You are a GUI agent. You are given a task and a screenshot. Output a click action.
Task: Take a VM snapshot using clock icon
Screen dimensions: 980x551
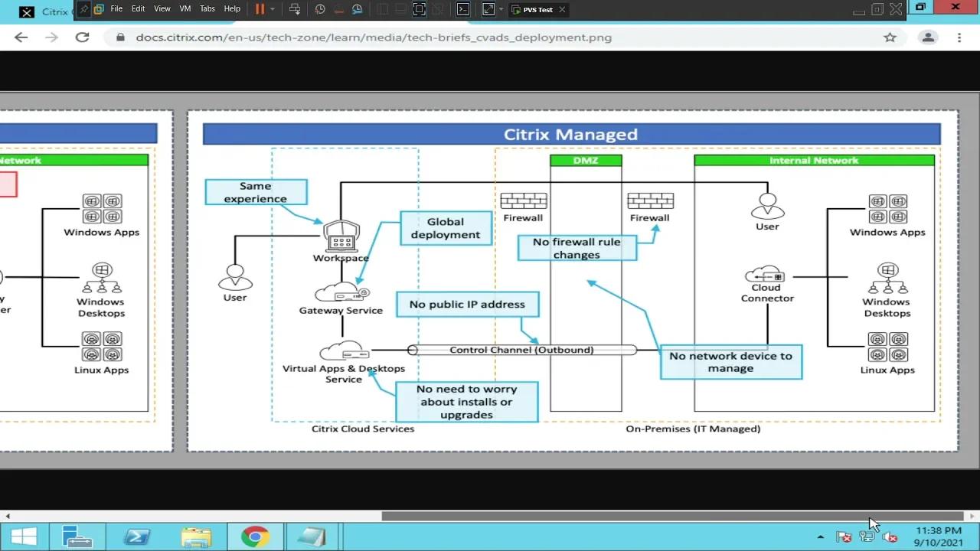coord(320,9)
